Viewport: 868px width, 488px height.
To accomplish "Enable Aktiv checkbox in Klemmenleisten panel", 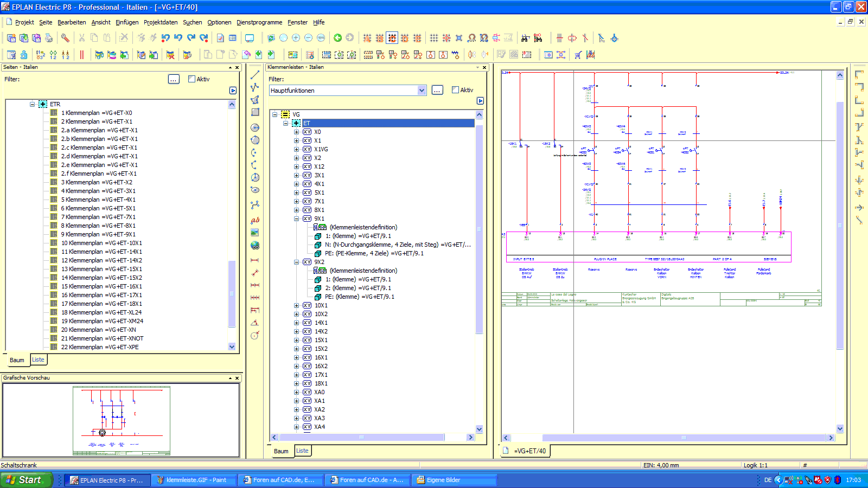I will 455,90.
